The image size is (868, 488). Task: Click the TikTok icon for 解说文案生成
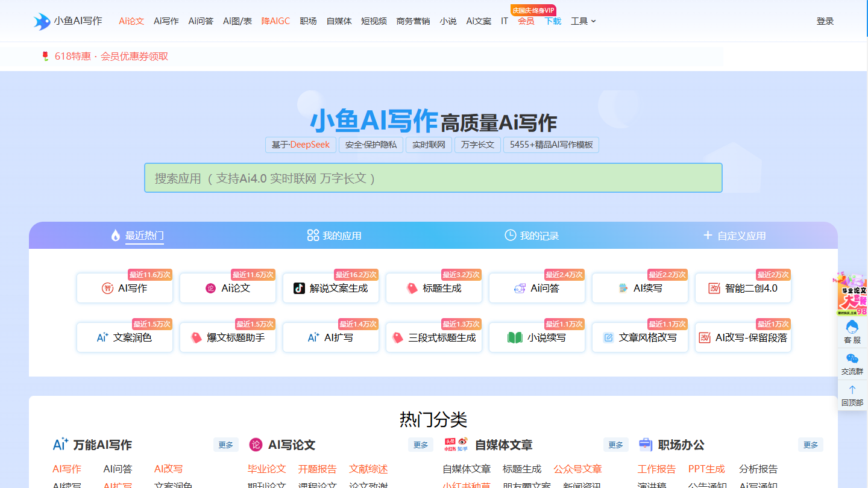(x=299, y=288)
